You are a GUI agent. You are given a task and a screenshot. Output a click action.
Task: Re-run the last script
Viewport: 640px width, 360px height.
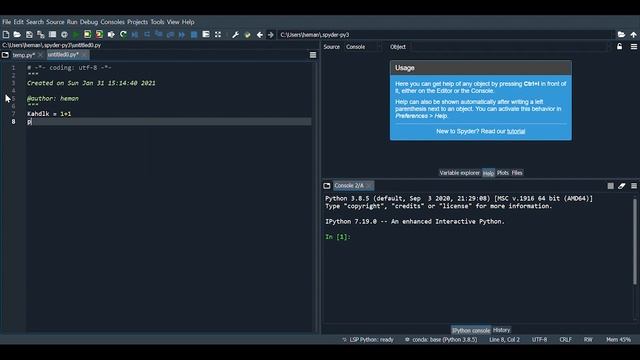(x=123, y=35)
